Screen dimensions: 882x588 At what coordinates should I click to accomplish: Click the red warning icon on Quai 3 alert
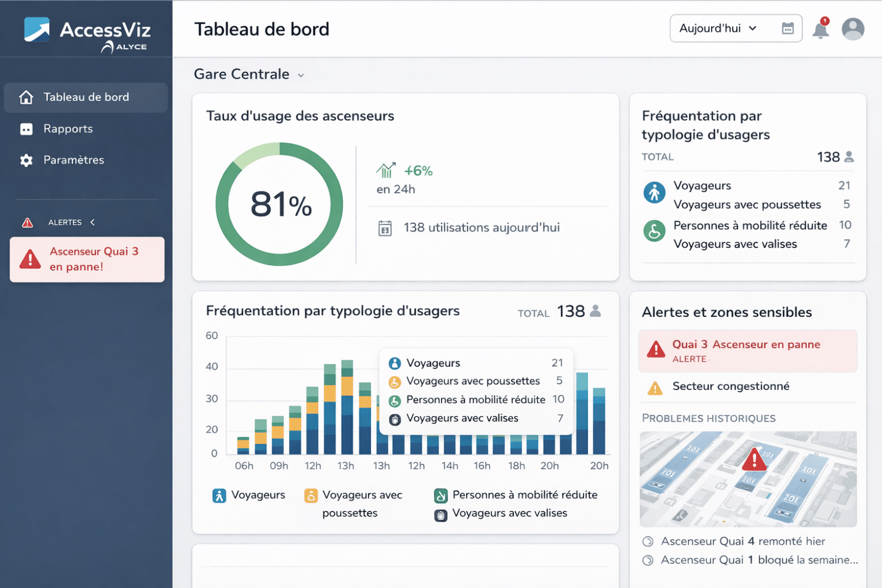tap(656, 350)
